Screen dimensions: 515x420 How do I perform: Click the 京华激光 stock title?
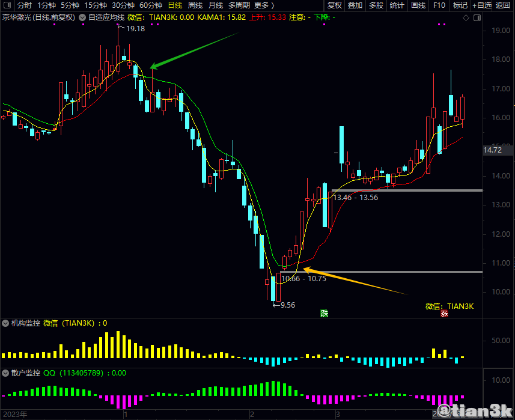(38, 17)
